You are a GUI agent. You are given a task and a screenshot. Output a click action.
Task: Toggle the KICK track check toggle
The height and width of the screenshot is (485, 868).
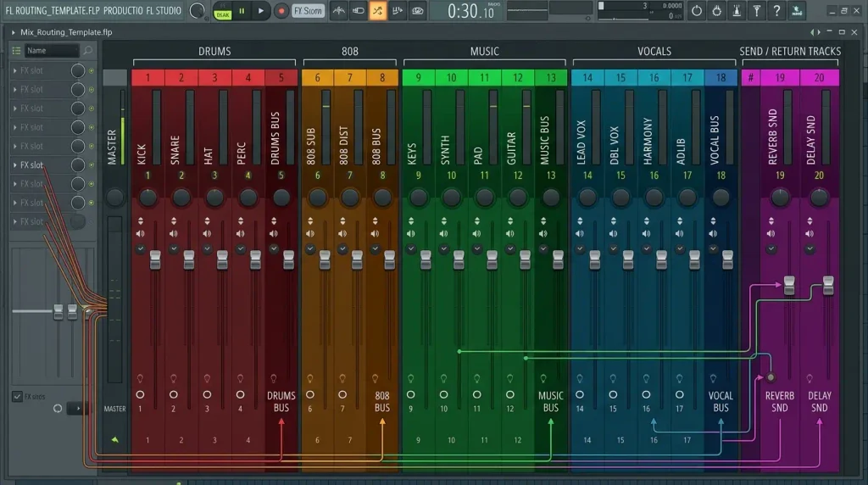click(141, 248)
